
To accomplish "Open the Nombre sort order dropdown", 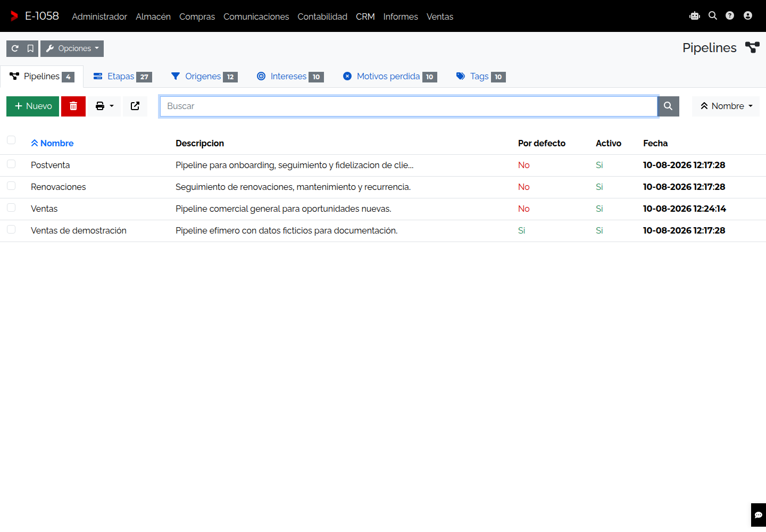I will click(726, 106).
